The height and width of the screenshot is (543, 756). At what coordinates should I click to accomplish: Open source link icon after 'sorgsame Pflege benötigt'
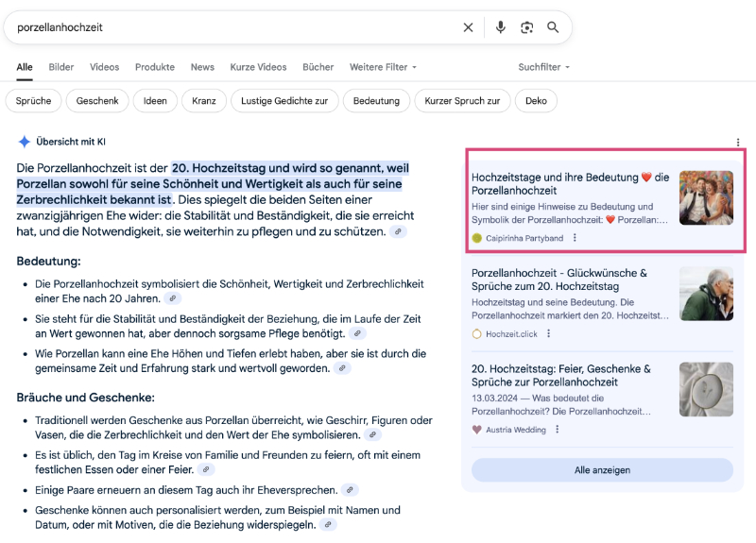(x=357, y=333)
